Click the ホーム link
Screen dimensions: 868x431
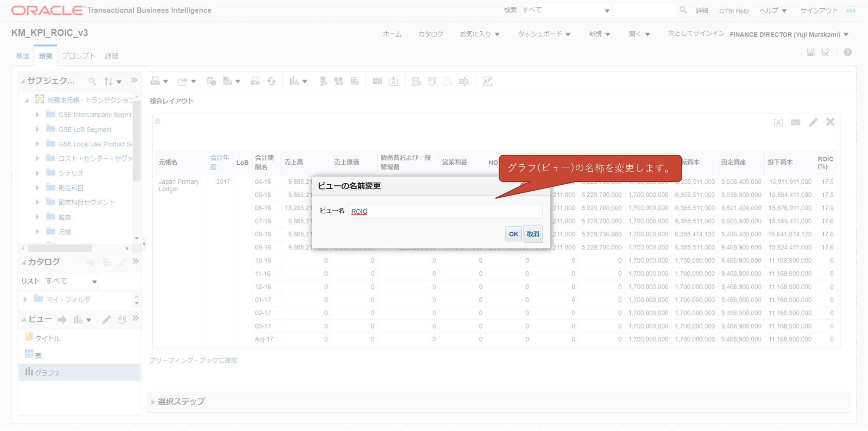(392, 34)
